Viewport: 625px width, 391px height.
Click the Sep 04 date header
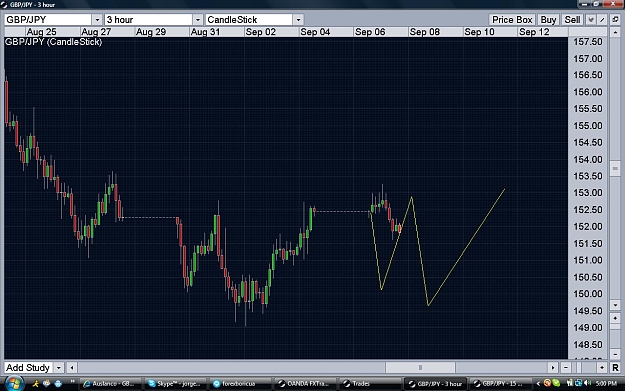315,32
